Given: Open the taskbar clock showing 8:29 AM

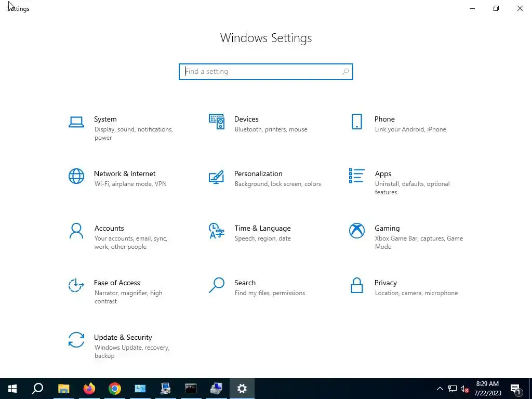Looking at the screenshot, I should [487, 389].
